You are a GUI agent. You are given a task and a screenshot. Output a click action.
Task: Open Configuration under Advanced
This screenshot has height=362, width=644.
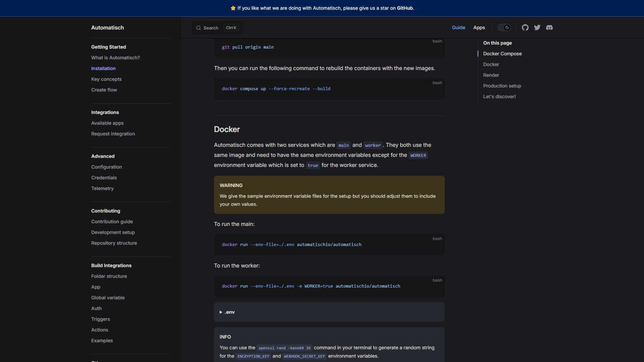pos(107,167)
